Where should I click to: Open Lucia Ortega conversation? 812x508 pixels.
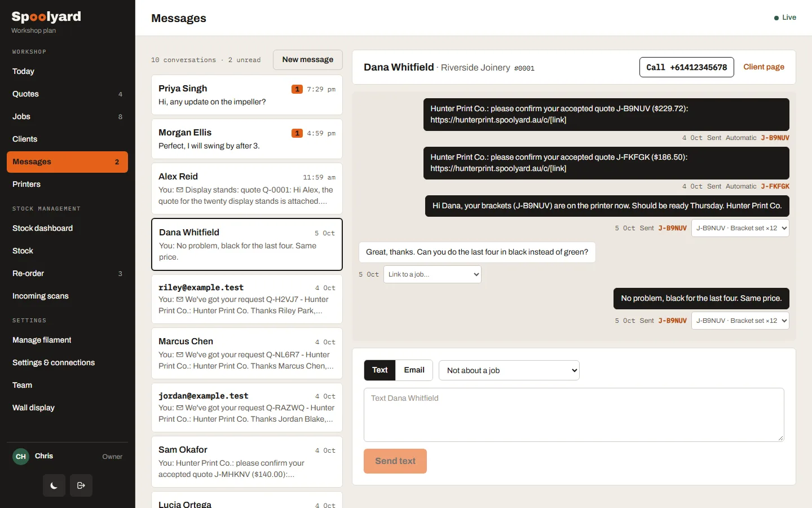(247, 500)
